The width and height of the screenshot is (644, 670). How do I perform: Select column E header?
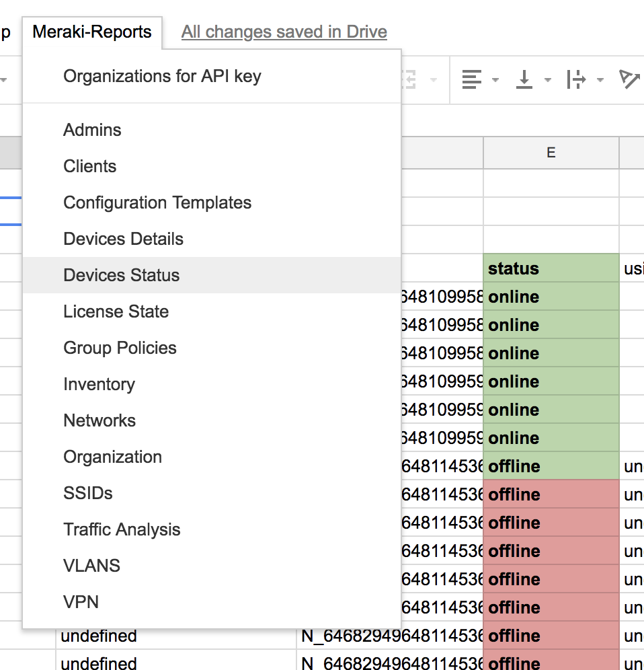point(551,153)
